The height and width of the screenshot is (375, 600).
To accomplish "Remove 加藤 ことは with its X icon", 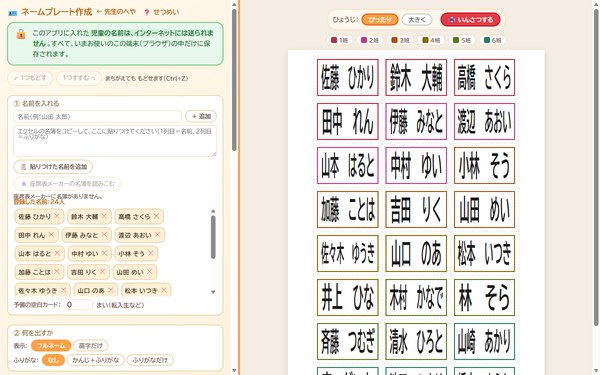I will pyautogui.click(x=57, y=272).
